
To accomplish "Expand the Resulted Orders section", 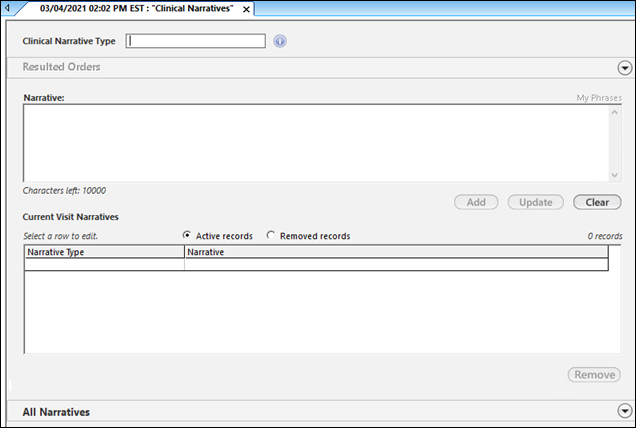I will coord(625,68).
